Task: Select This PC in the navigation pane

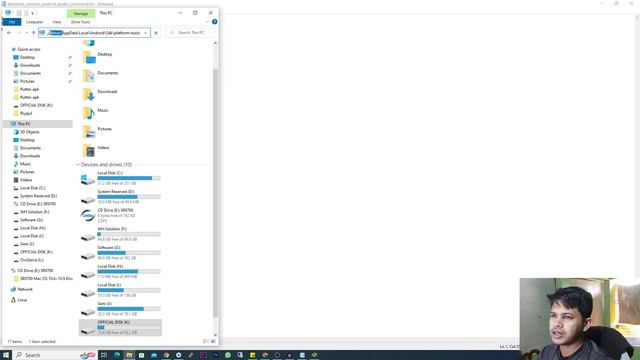Action: coord(24,124)
